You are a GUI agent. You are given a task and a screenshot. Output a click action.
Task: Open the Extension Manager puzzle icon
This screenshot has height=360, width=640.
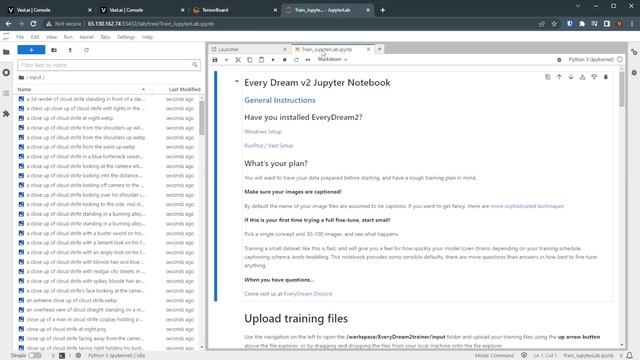pos(6,114)
